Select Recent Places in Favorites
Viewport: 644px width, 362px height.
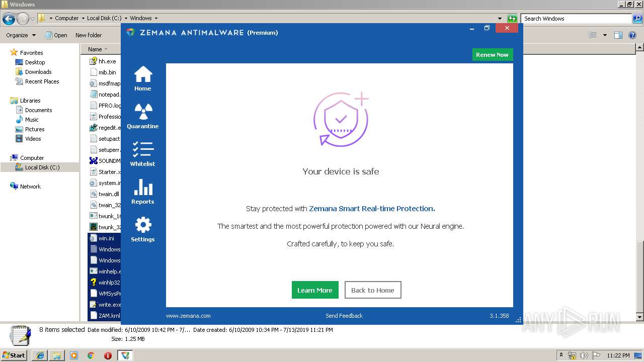pos(42,81)
